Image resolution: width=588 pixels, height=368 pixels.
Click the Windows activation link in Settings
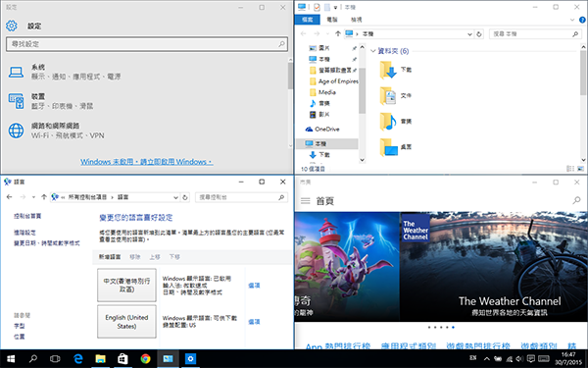(x=147, y=162)
